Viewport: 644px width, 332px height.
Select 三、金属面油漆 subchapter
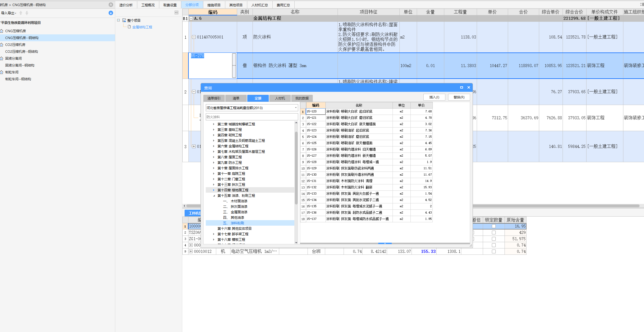click(235, 212)
